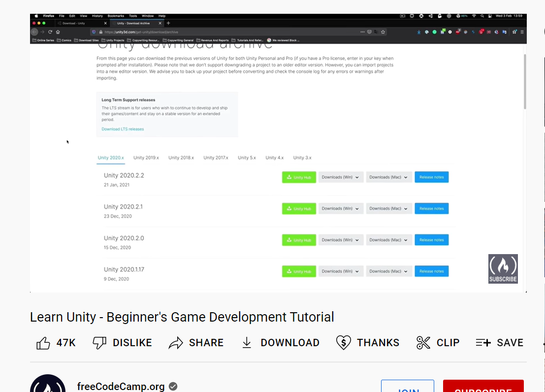The width and height of the screenshot is (545, 392).
Task: Click the freeCodeCamp subscribe watermark in video
Action: 503,269
